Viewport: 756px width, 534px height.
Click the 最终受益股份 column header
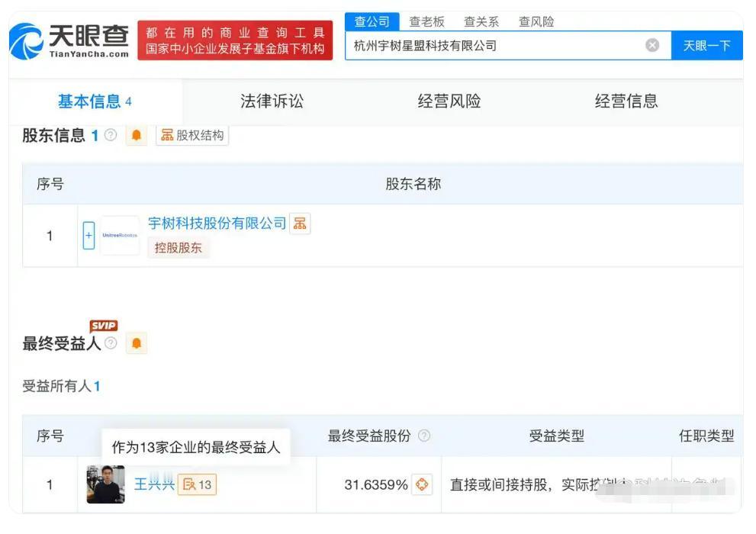[x=369, y=436]
